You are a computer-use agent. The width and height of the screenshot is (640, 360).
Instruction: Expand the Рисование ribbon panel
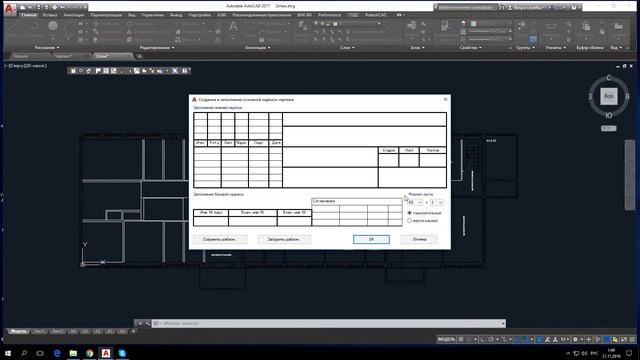pos(47,48)
